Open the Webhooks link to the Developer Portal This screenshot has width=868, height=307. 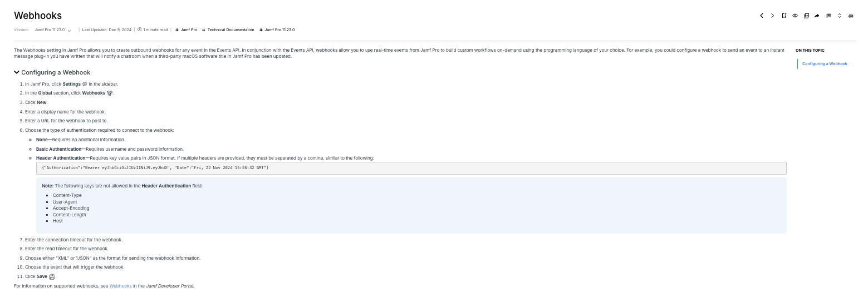(x=120, y=286)
